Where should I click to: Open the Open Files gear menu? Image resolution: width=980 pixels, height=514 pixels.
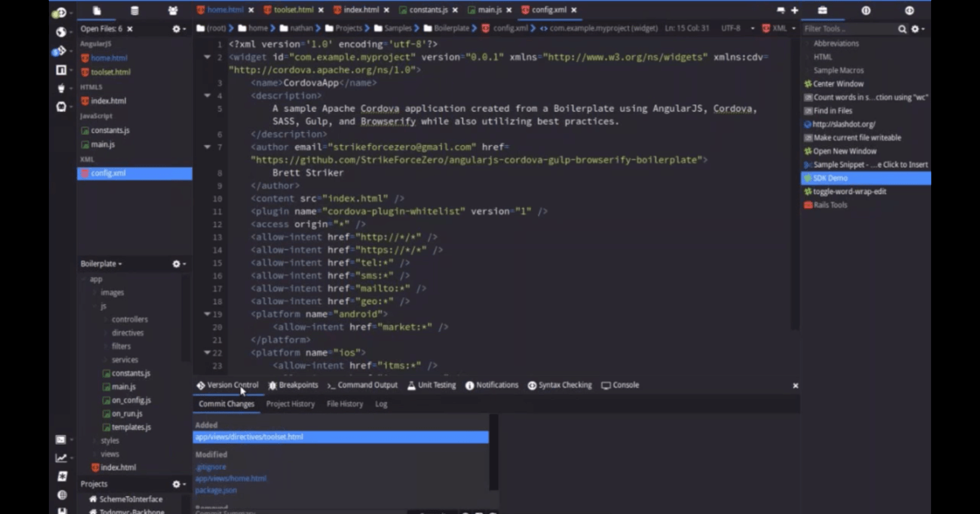tap(179, 29)
